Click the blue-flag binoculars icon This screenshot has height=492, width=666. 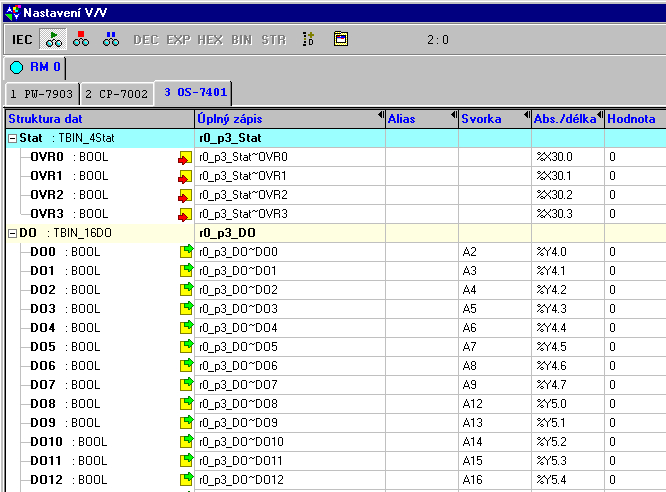111,40
